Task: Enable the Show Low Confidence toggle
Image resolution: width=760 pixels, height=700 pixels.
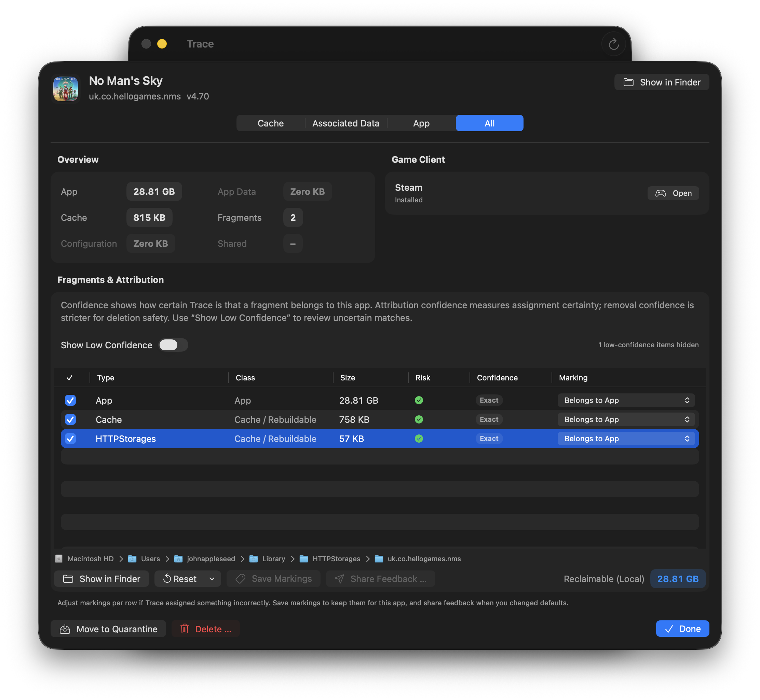Action: (x=173, y=345)
